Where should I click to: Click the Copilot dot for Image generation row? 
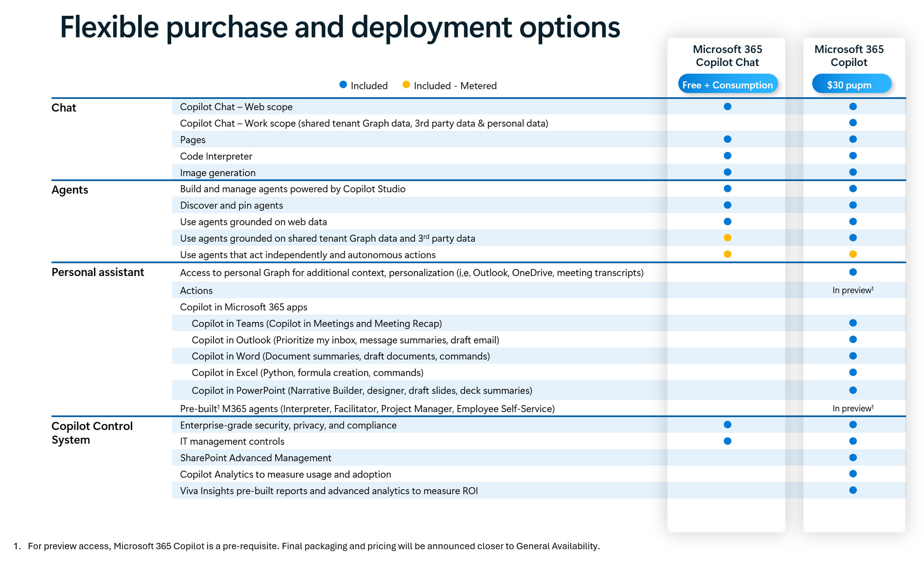tap(853, 172)
